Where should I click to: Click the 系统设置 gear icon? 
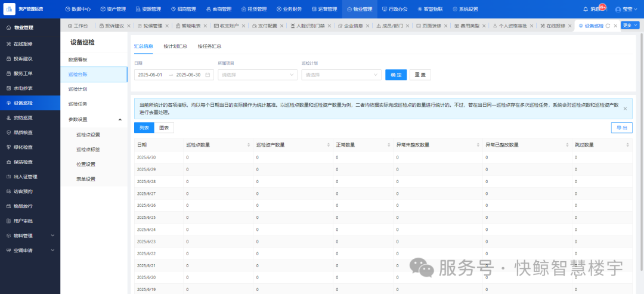pos(454,8)
